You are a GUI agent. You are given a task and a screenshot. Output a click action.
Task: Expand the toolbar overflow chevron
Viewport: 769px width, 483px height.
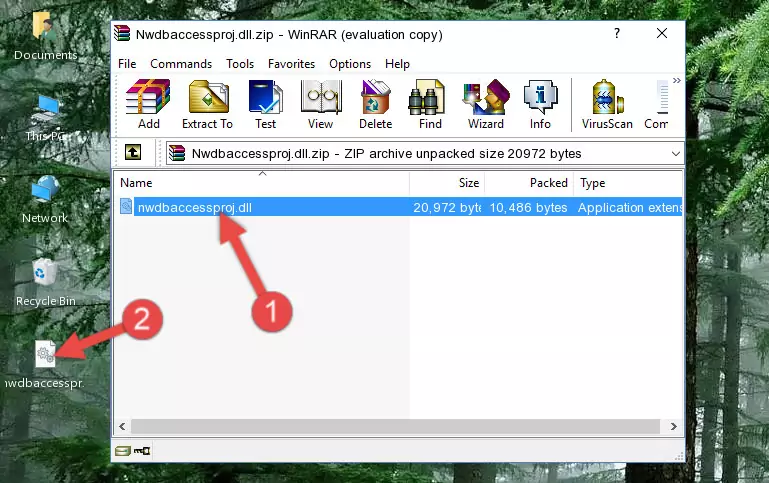pos(677,80)
